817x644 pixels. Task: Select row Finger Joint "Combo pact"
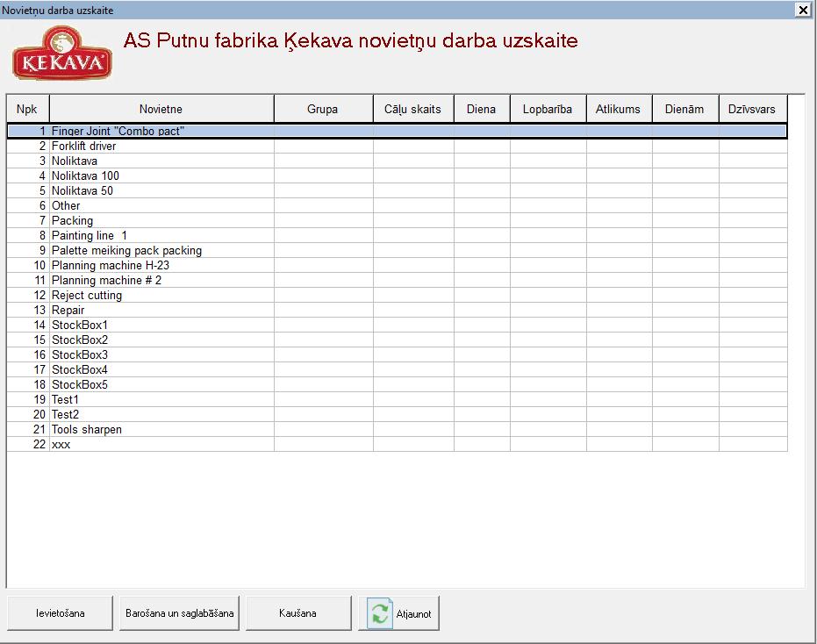[397, 132]
